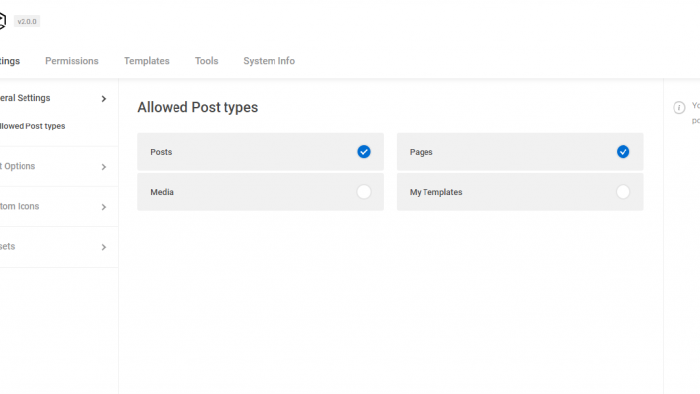Switch to the Settings tab
Screen dimensions: 700x394
10,61
